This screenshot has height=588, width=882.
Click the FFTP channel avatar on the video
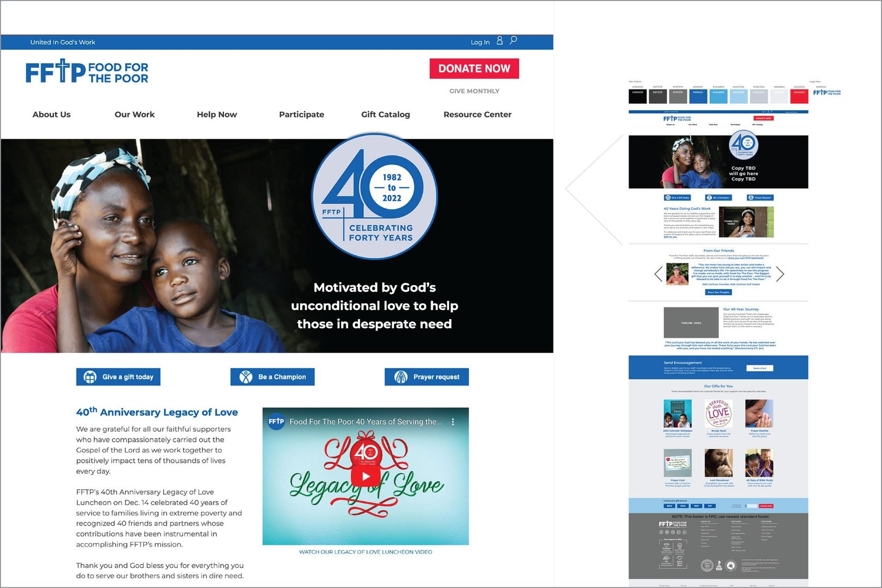click(x=277, y=421)
